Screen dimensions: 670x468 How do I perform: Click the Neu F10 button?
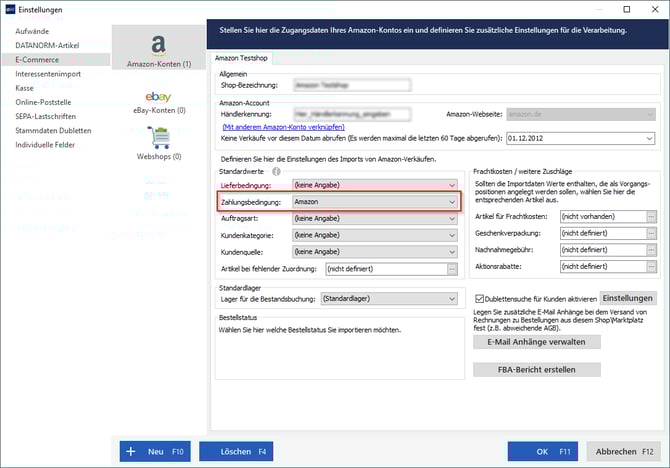pyautogui.click(x=155, y=451)
